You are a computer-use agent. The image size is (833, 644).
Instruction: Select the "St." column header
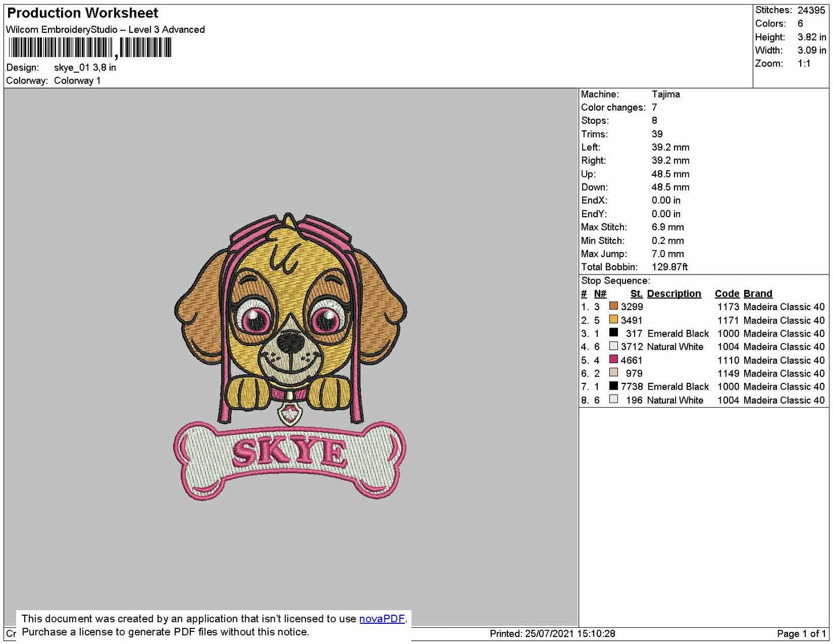click(636, 293)
